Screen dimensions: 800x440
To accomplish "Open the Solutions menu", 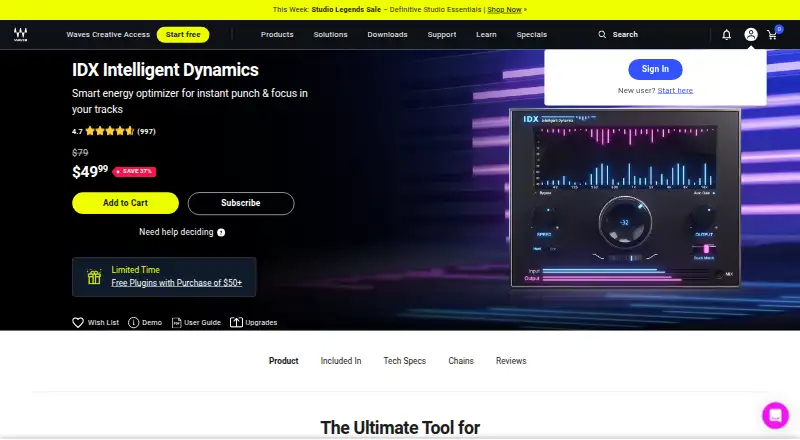I will (330, 35).
